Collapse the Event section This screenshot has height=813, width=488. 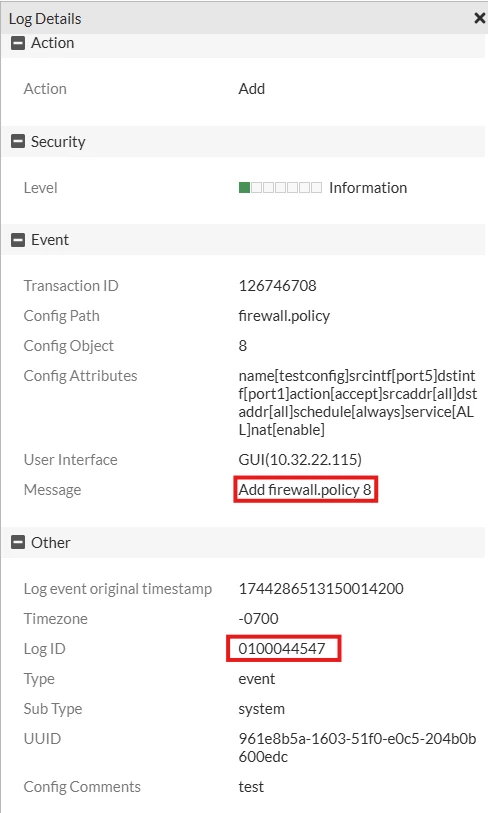pos(18,240)
